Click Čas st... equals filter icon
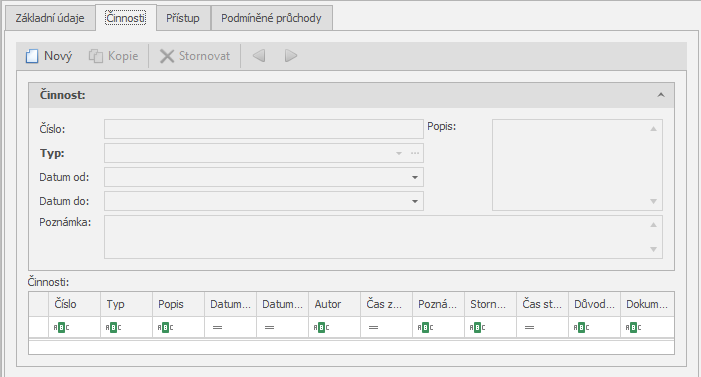 (x=529, y=327)
